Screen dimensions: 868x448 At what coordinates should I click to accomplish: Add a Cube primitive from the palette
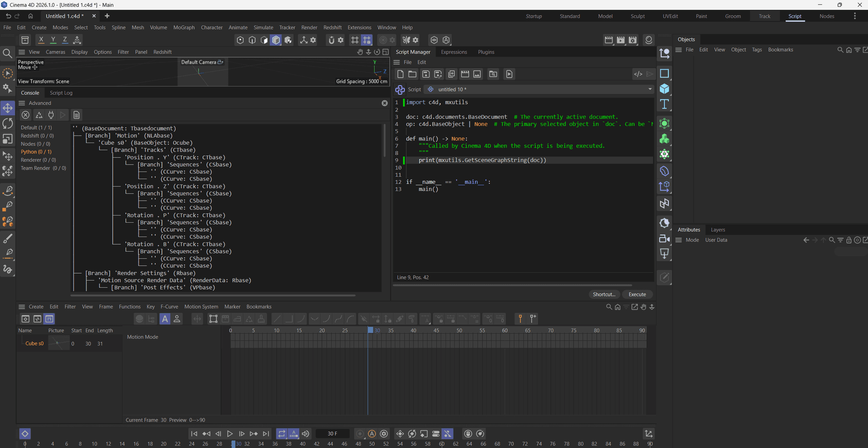[x=664, y=89]
